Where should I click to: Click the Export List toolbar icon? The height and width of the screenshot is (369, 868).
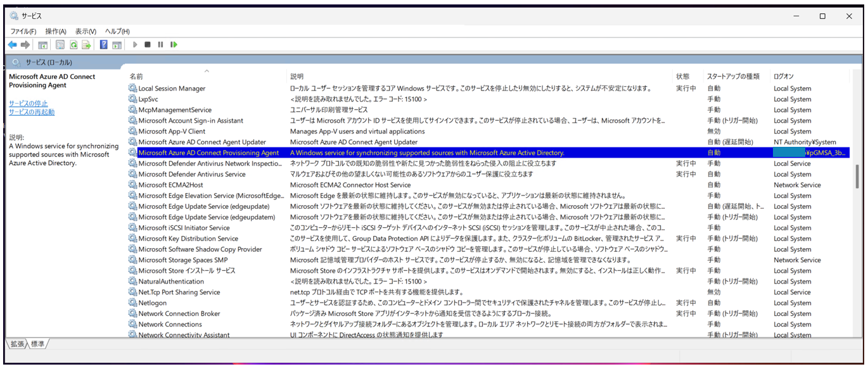(x=87, y=45)
